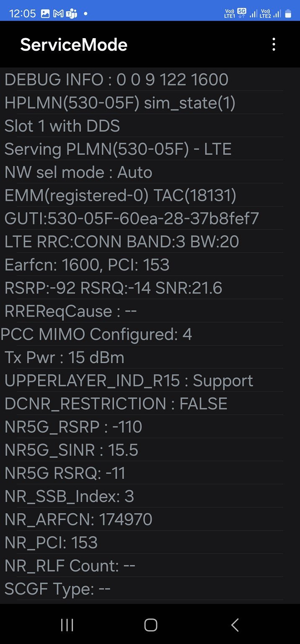Open the three-dot overflow menu
Viewport: 300px width, 644px height.
click(x=274, y=44)
